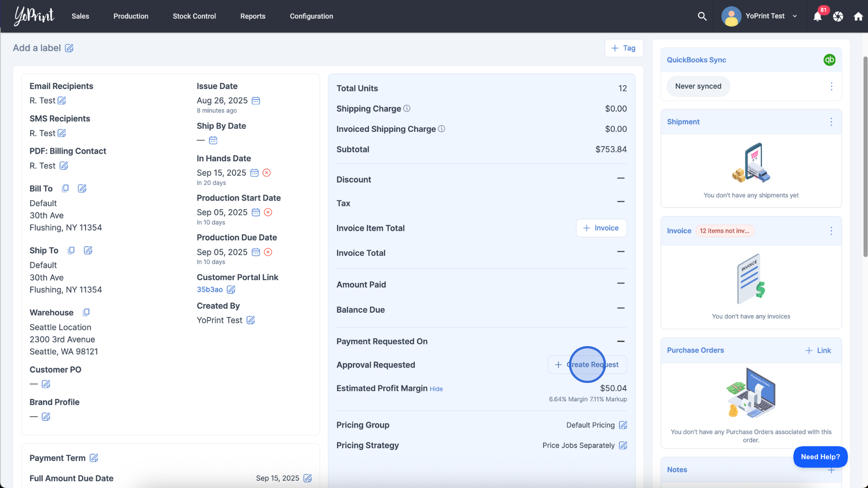This screenshot has width=868, height=488.
Task: Open the Stock Control menu
Action: click(194, 16)
